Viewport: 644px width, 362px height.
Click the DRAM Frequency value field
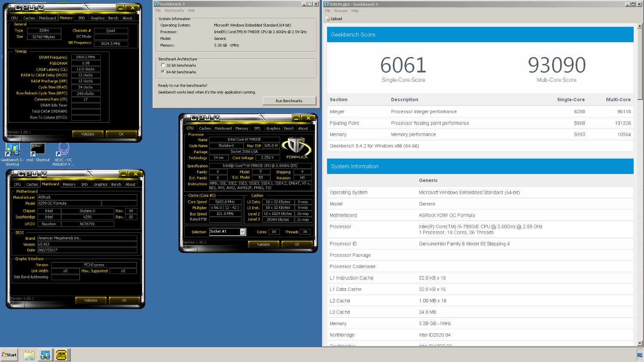(x=85, y=57)
